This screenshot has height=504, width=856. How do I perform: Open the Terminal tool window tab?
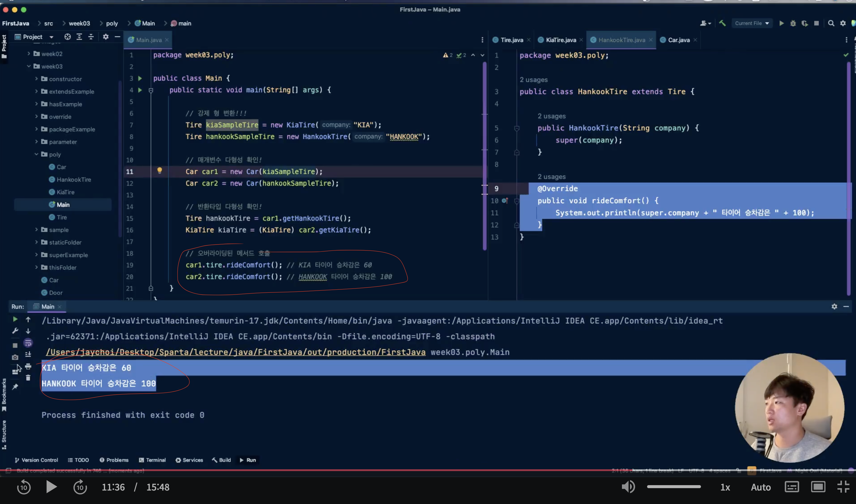[152, 460]
